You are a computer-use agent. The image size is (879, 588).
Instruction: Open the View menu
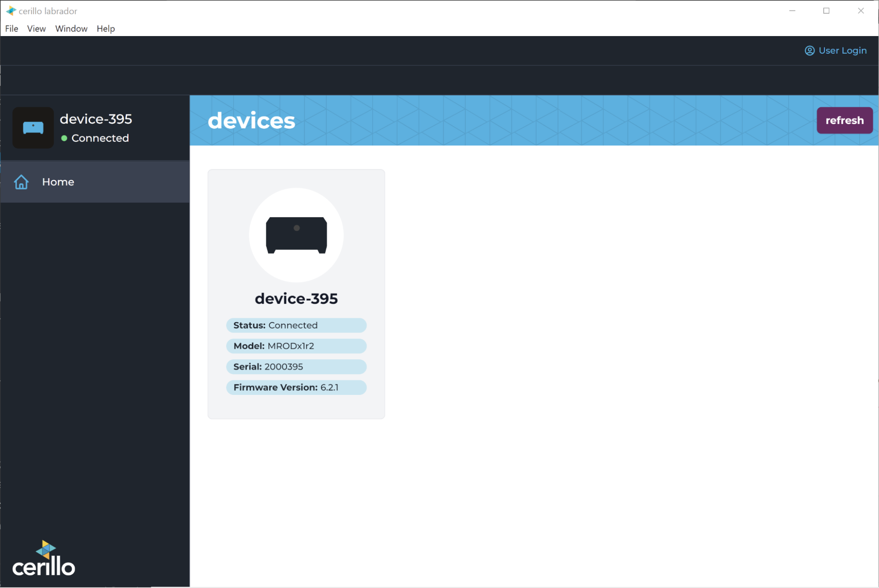coord(36,29)
